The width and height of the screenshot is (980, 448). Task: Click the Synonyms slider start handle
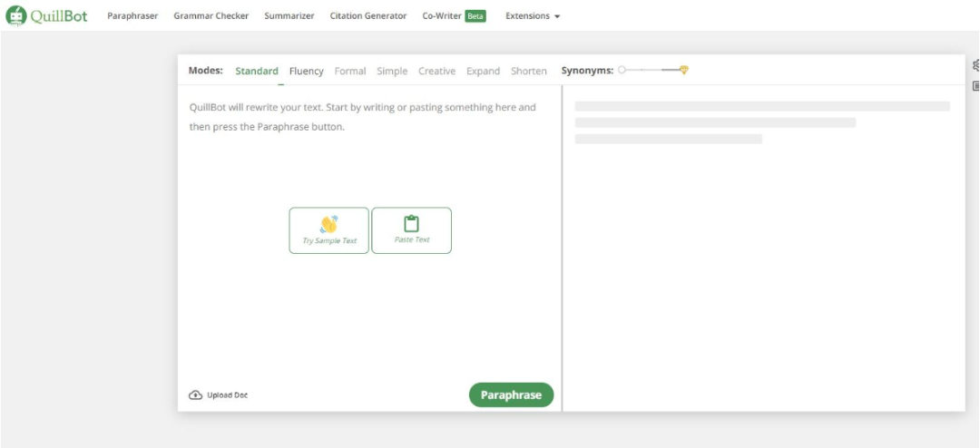click(x=622, y=71)
